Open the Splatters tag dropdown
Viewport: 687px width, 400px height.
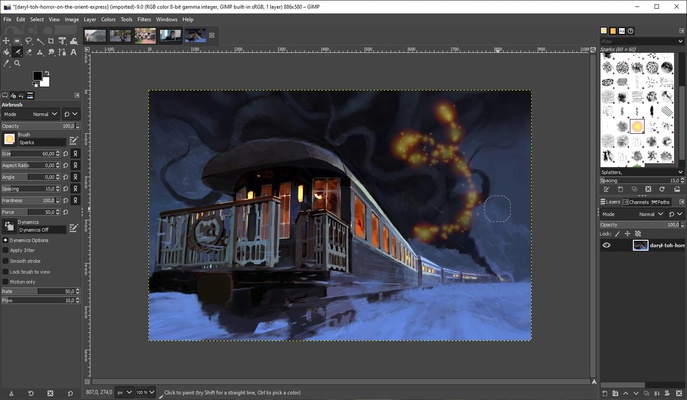(x=680, y=172)
